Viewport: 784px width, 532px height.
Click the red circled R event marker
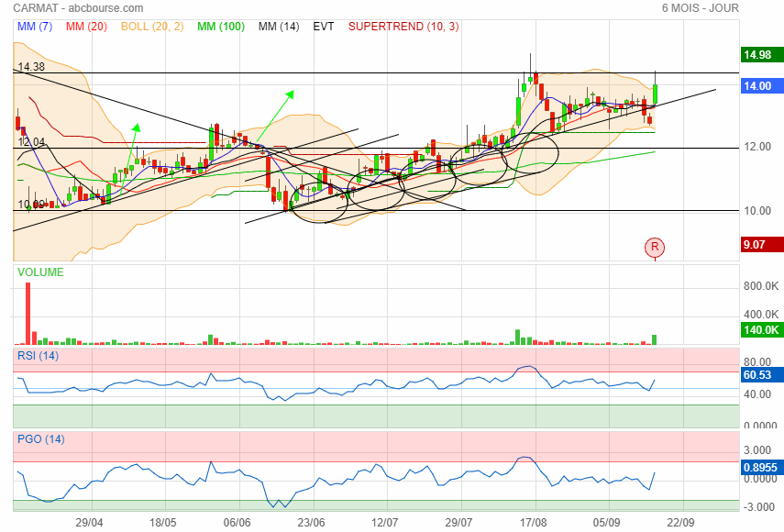click(654, 246)
